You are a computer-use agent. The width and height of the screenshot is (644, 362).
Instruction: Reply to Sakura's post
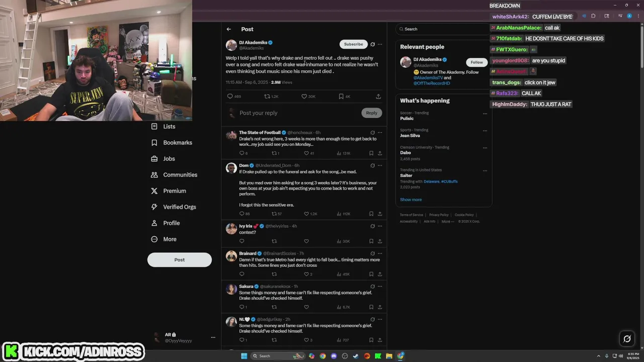click(x=242, y=307)
